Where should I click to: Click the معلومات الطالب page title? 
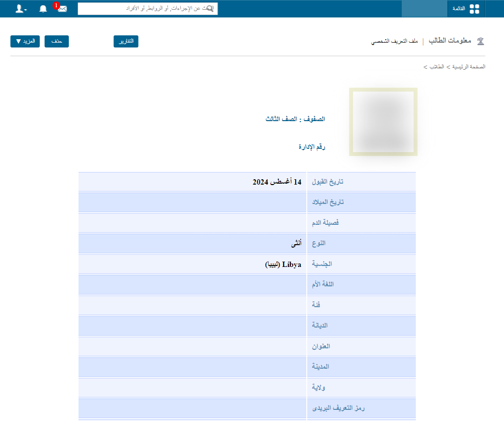tap(450, 41)
